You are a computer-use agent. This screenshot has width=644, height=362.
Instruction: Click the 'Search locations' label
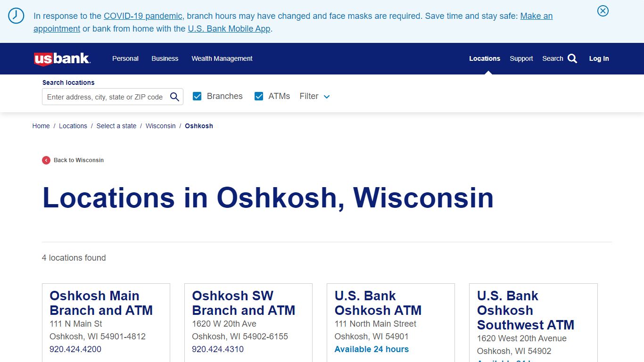[68, 82]
